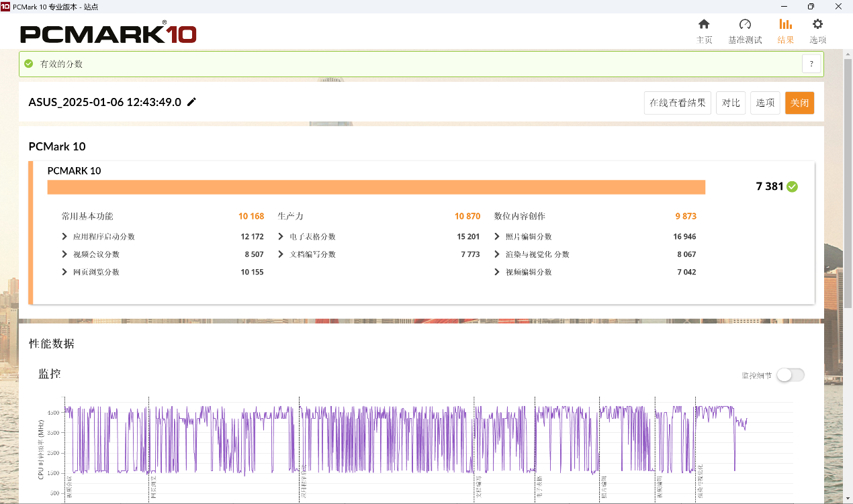Click the Home (主页) icon

tap(704, 25)
